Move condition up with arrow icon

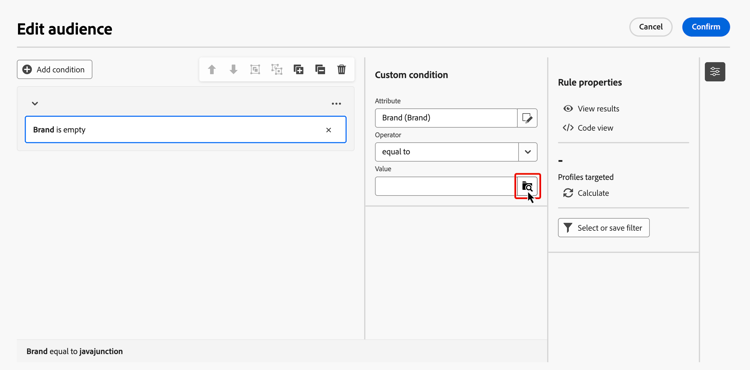[212, 70]
